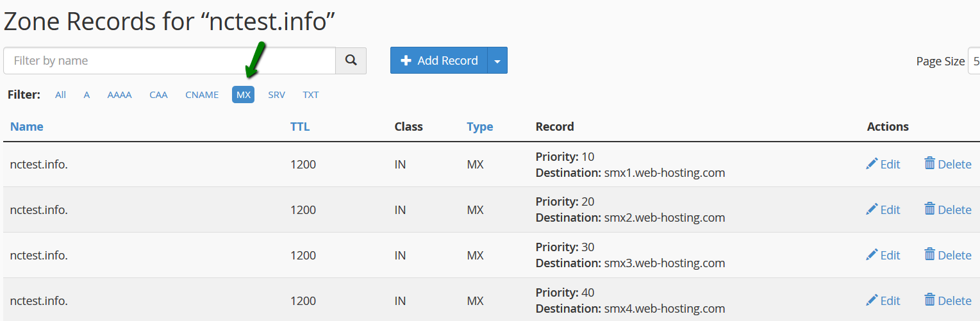Click pencil Edit icon for smx4 record
The image size is (980, 321).
[872, 300]
